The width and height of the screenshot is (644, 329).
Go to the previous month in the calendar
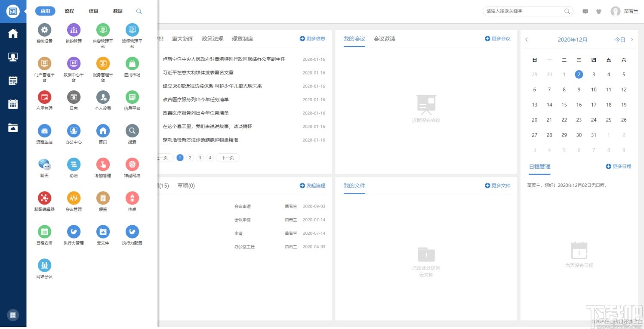pos(527,40)
